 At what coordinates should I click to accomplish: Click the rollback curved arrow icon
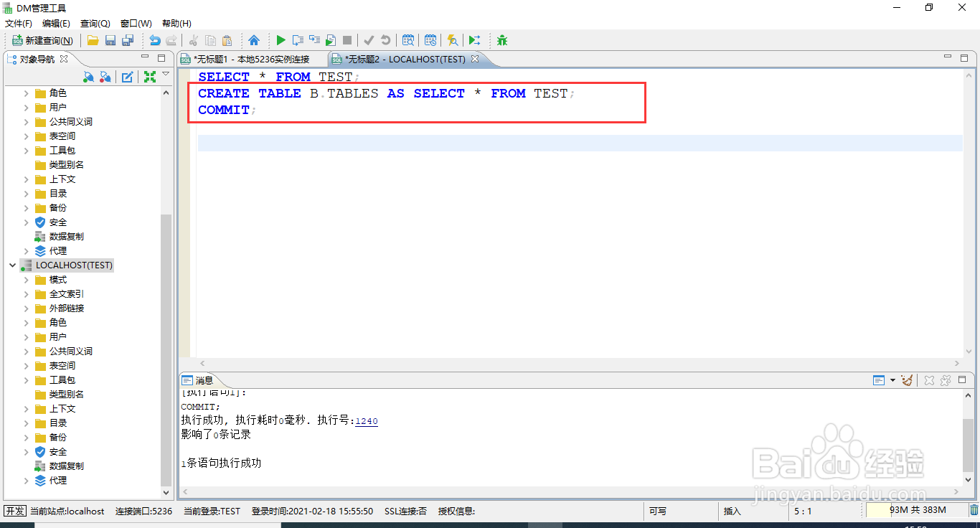[x=386, y=41]
